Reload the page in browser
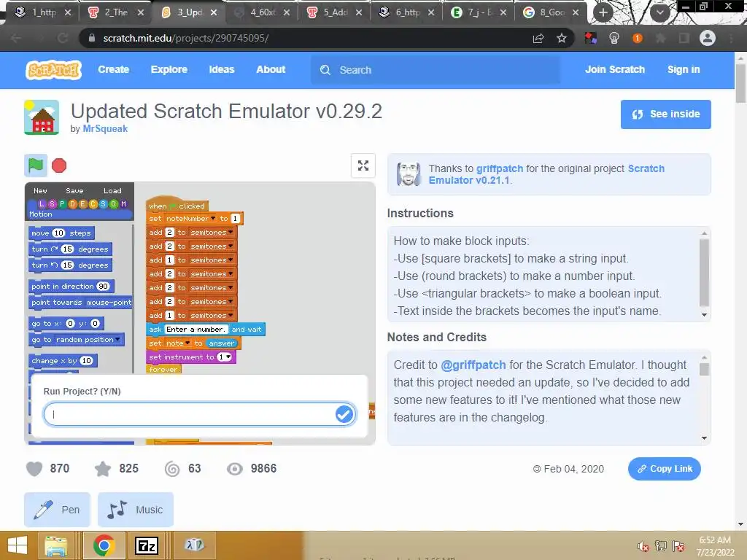This screenshot has width=747, height=560. point(63,38)
